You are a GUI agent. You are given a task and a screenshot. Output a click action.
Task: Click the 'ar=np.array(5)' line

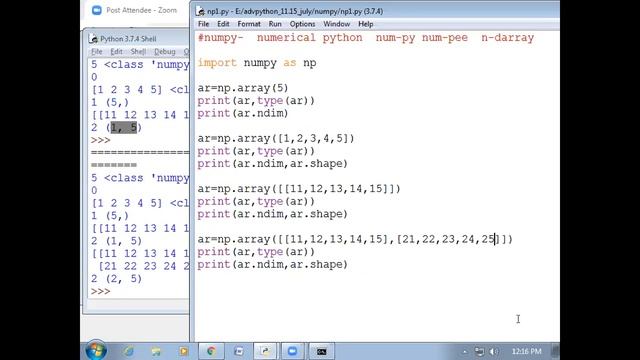243,88
